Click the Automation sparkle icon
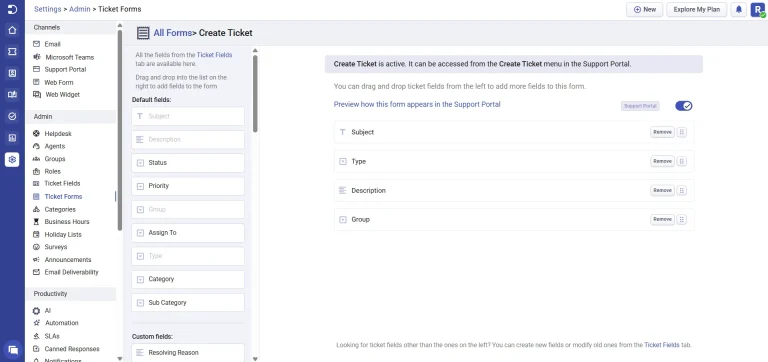 click(x=36, y=323)
